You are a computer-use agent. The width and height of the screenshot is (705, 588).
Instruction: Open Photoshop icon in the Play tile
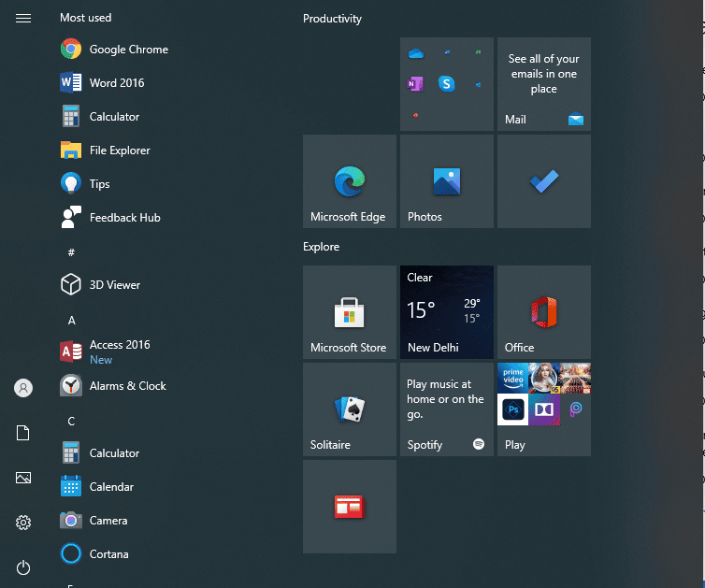point(512,409)
